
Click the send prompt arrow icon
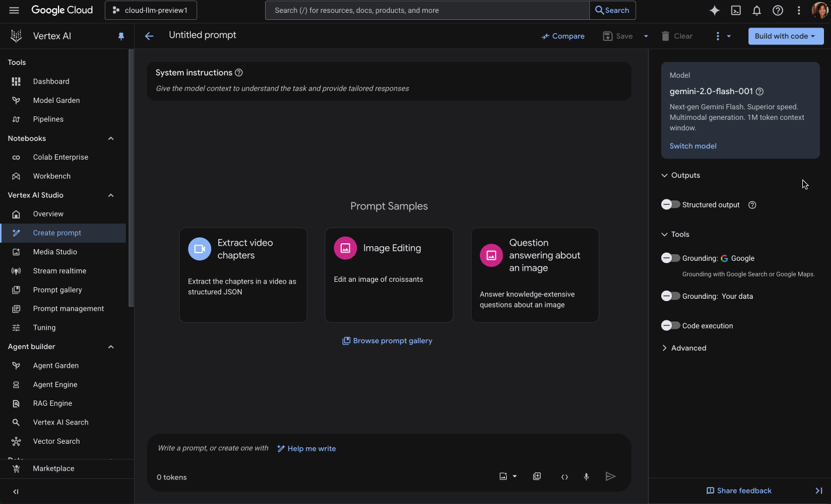click(610, 477)
